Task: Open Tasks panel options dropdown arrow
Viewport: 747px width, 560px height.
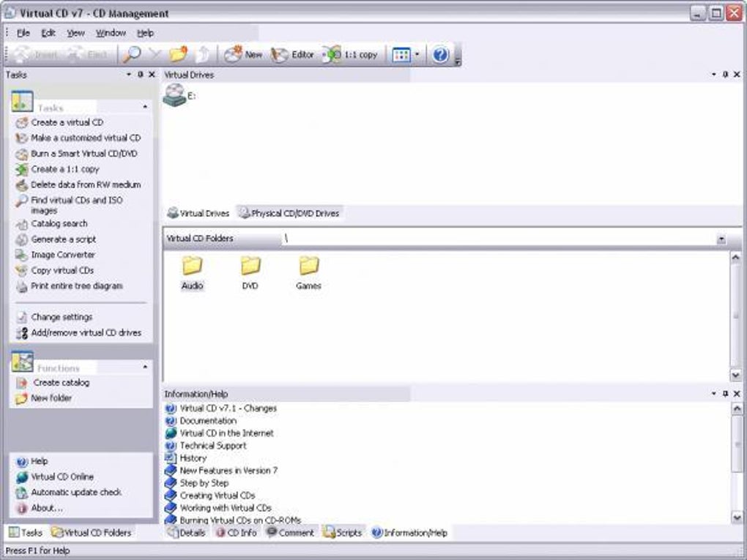Action: (129, 74)
